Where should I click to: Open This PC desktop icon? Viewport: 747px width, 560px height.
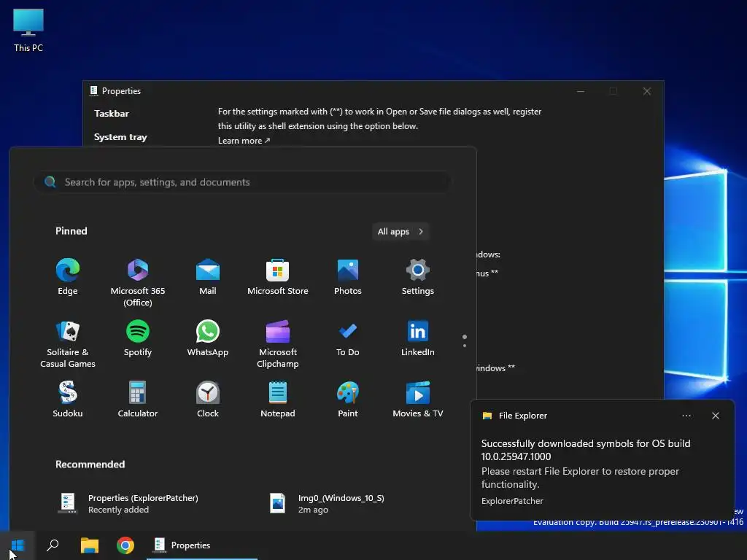click(28, 31)
